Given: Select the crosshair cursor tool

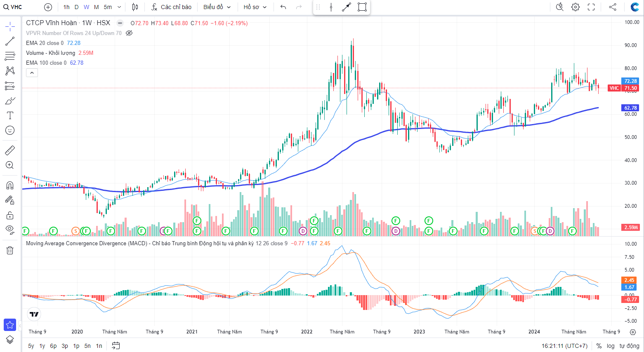Looking at the screenshot, I should 10,27.
